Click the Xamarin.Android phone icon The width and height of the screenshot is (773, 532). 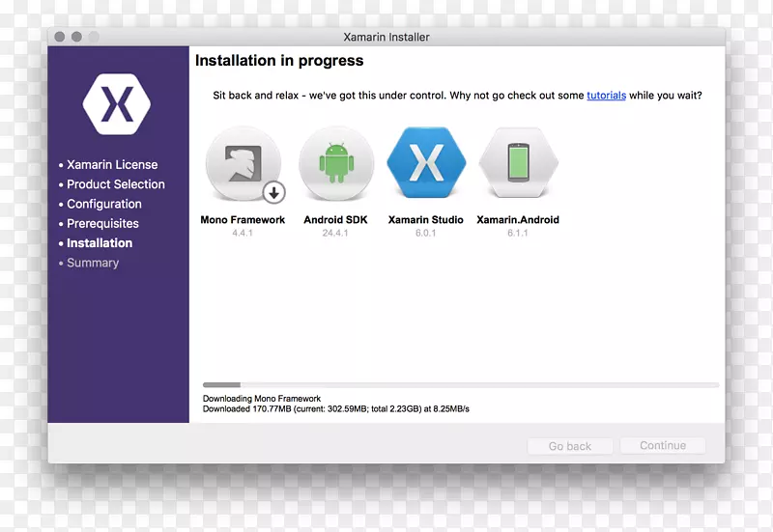coord(518,162)
